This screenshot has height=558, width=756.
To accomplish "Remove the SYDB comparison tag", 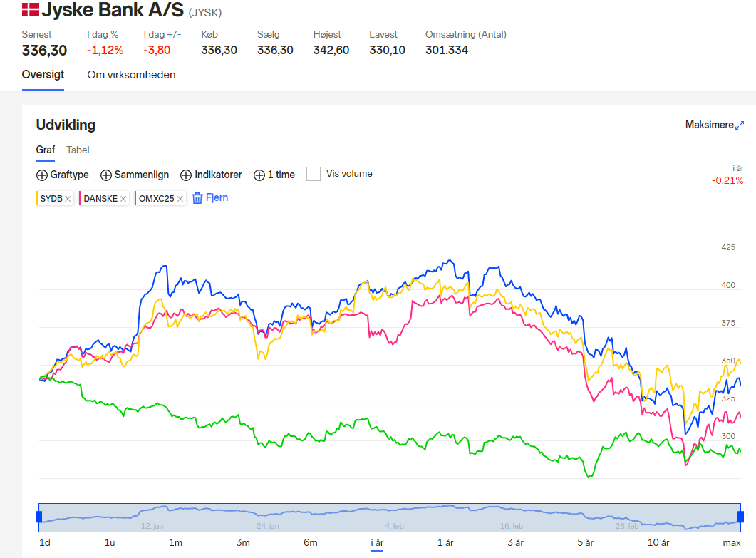I will pyautogui.click(x=68, y=199).
